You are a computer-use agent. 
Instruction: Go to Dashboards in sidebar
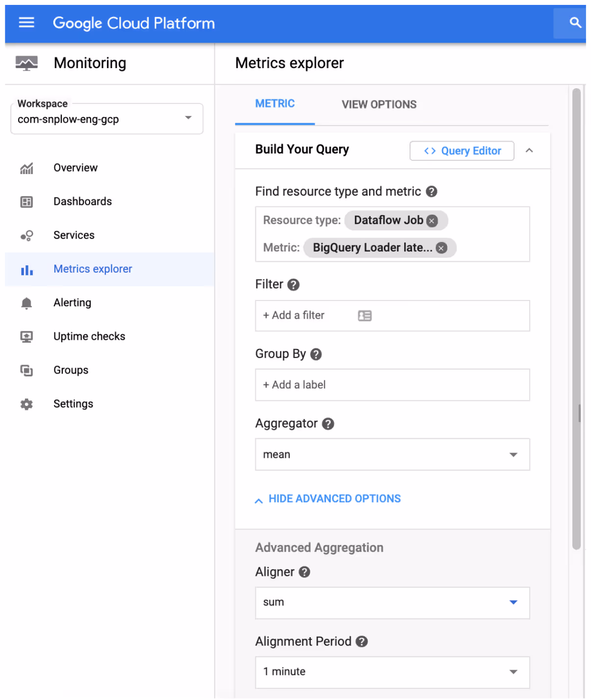109,202
